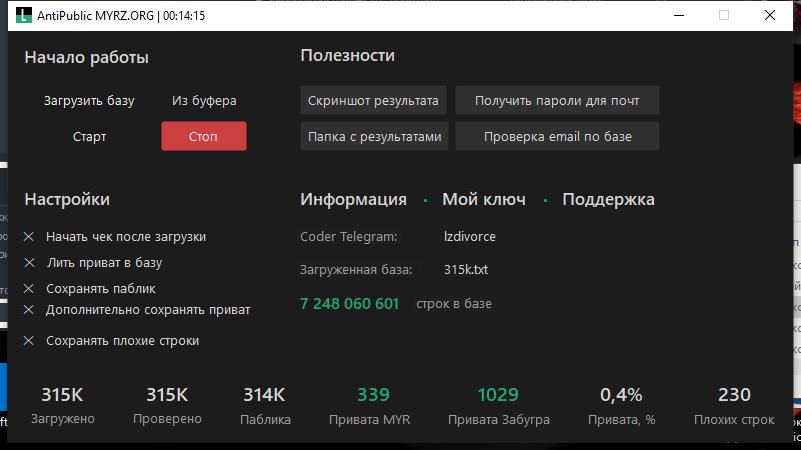This screenshot has width=801, height=450.
Task: Switch to the 'Мой ключ' tab
Action: tap(484, 199)
